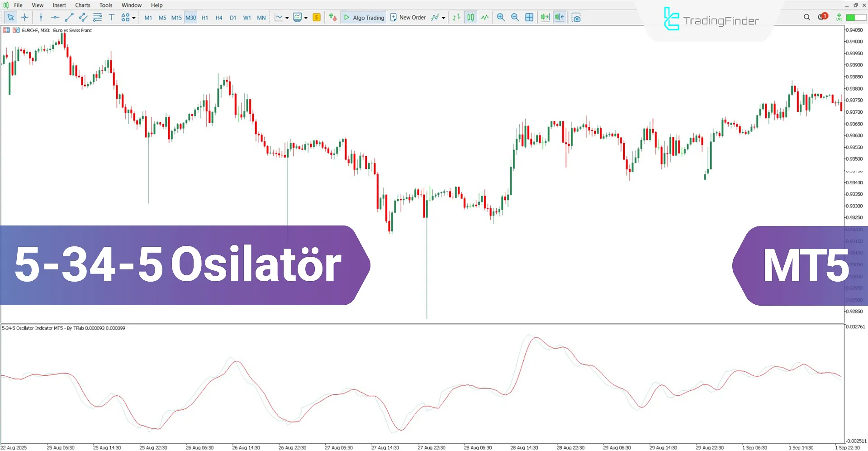Activate the Trendline drawing tool
This screenshot has height=451, width=868.
point(69,17)
